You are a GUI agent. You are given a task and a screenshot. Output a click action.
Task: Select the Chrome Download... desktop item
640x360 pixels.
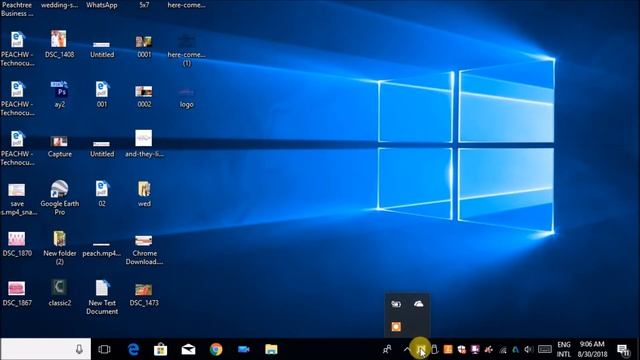[144, 250]
